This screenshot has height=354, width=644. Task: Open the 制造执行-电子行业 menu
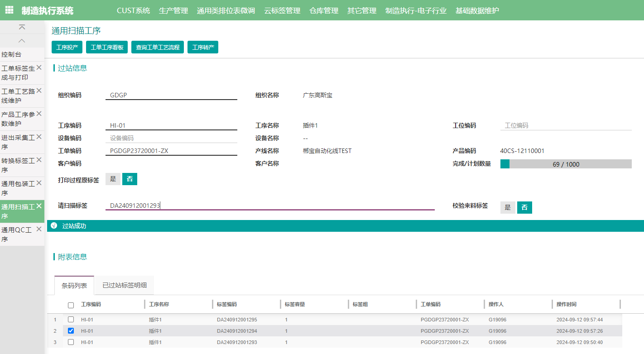(416, 10)
